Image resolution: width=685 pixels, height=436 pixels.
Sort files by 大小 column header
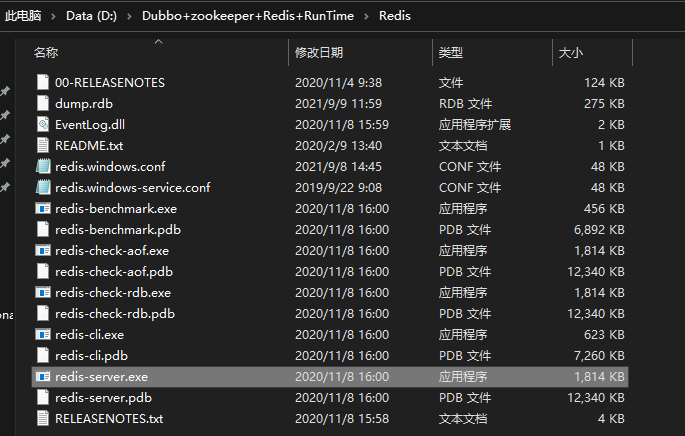pos(571,53)
